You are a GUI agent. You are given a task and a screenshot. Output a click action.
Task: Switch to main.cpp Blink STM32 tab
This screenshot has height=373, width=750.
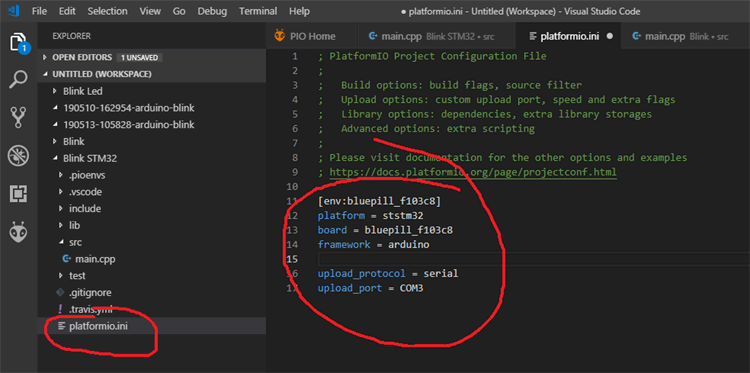(x=436, y=36)
